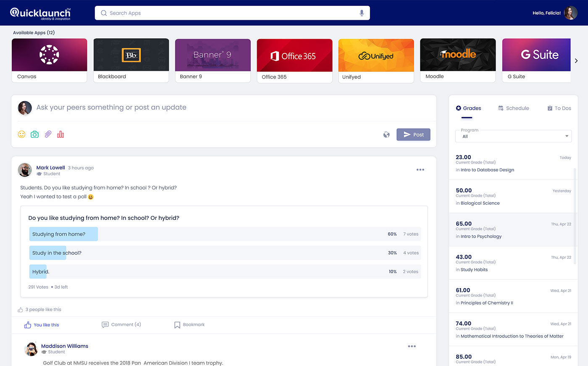The height and width of the screenshot is (366, 588).
Task: Click the search magnifier icon
Action: point(104,13)
